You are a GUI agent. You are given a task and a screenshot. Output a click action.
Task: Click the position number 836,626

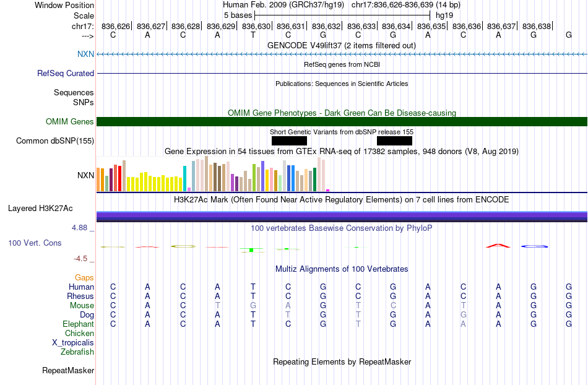tap(116, 26)
